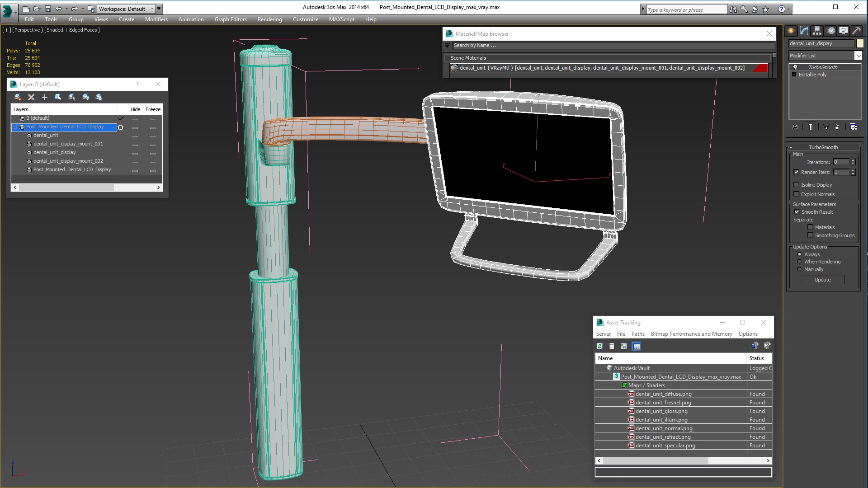Open the Modifier List dropdown

tap(826, 56)
